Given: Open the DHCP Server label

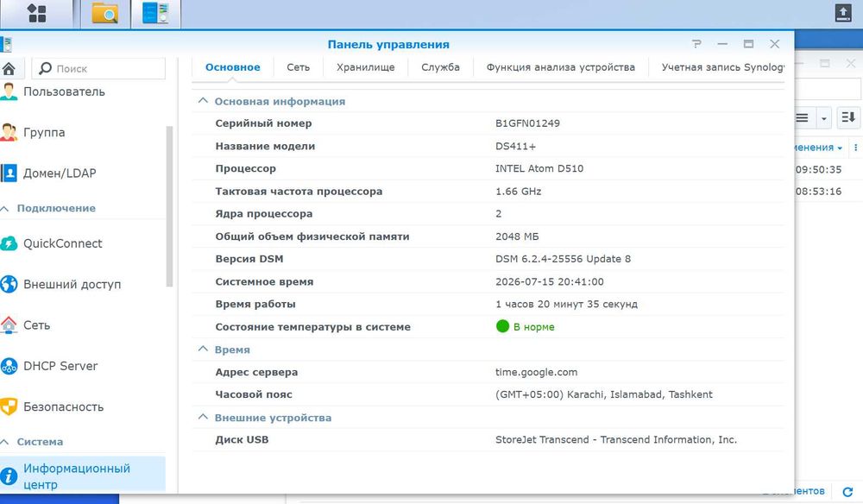Looking at the screenshot, I should [x=60, y=366].
